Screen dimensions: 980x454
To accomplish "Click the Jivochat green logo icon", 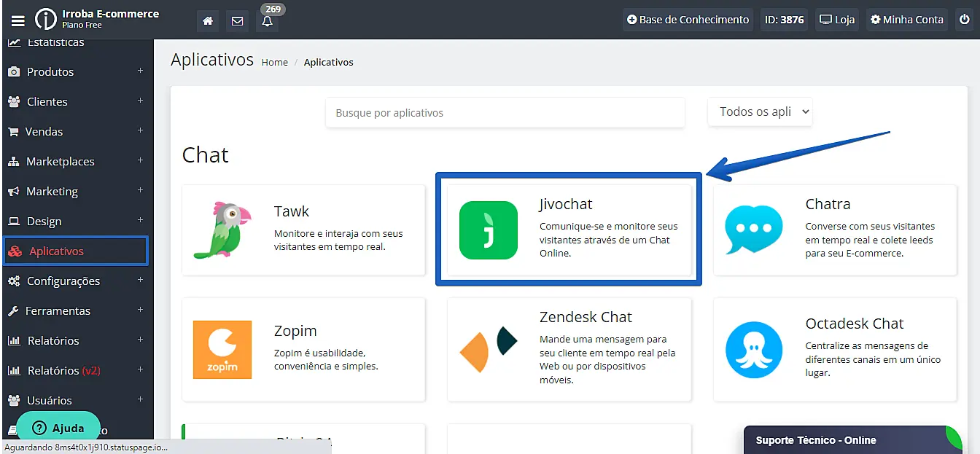I will point(488,230).
